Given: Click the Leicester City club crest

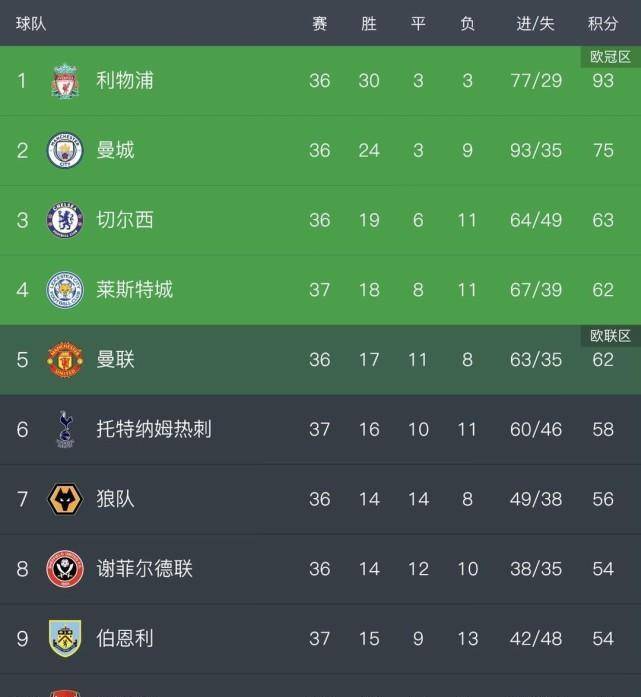Looking at the screenshot, I should (x=66, y=290).
